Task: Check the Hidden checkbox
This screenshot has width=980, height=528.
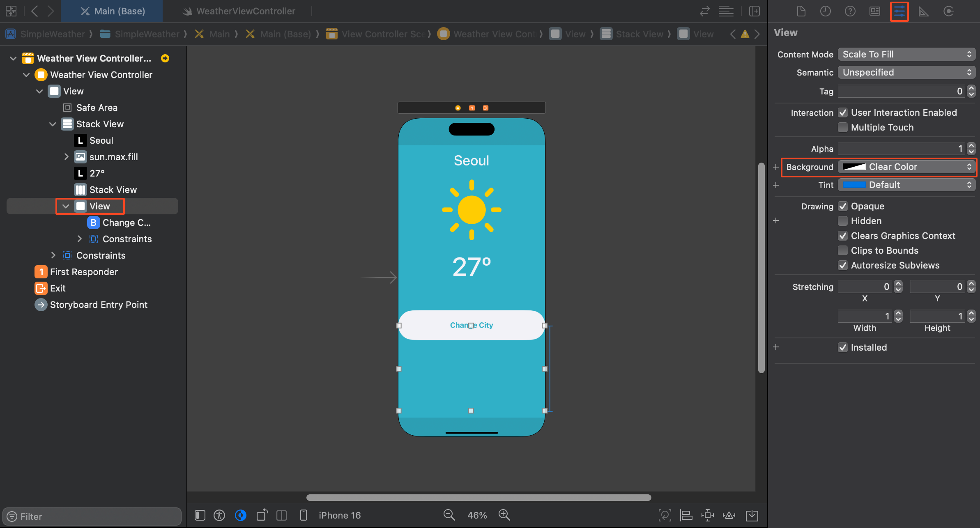Action: point(843,221)
